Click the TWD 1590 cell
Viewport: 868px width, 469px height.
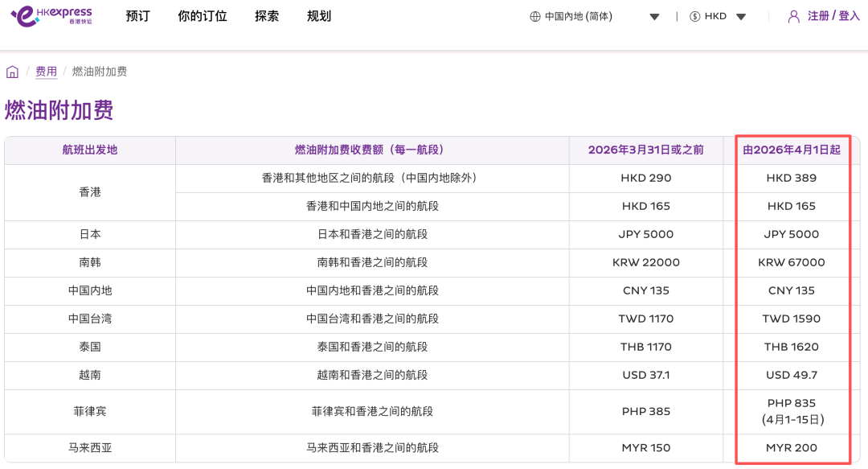[792, 319]
